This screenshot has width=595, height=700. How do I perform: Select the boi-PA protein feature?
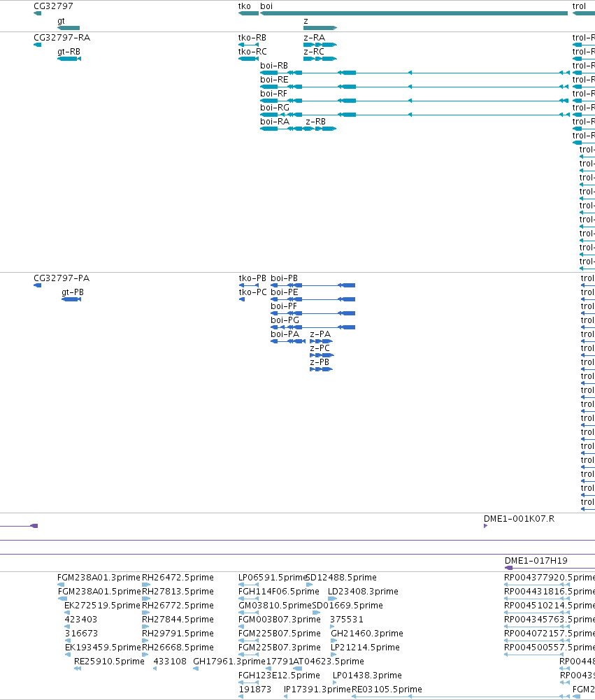click(x=288, y=341)
